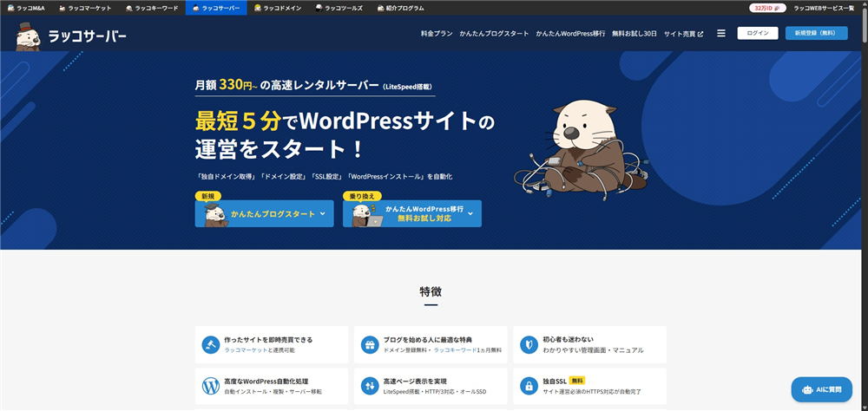Select the ラッコサーバー tab
868x411 pixels.
pyautogui.click(x=216, y=8)
